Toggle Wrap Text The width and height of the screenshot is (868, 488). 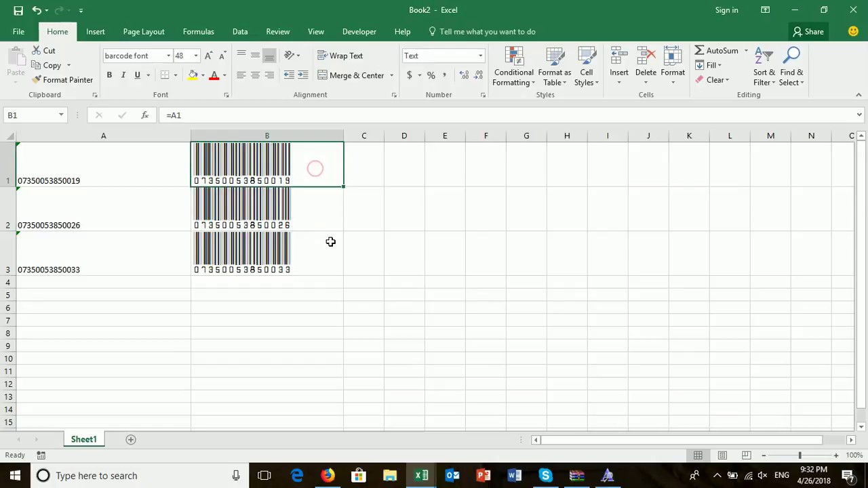coord(340,56)
